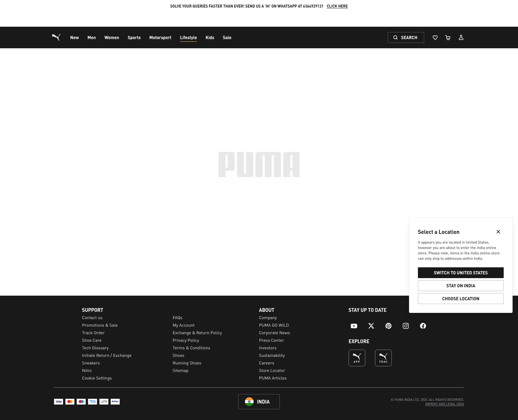This screenshot has height=420, width=518.
Task: Open the Men menu
Action: coord(91,37)
